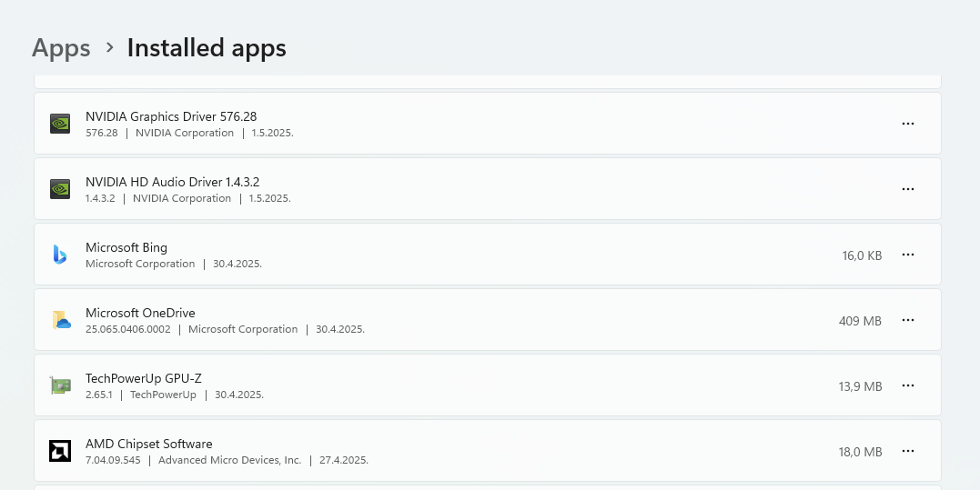Screen dimensions: 980x490
Task: Click the Microsoft Bing app icon
Action: coord(60,255)
